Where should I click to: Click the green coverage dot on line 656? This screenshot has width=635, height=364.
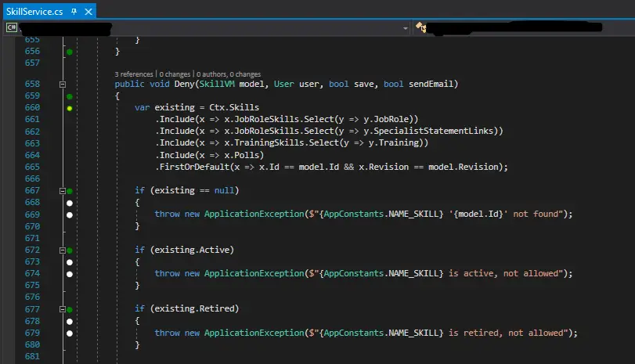70,52
